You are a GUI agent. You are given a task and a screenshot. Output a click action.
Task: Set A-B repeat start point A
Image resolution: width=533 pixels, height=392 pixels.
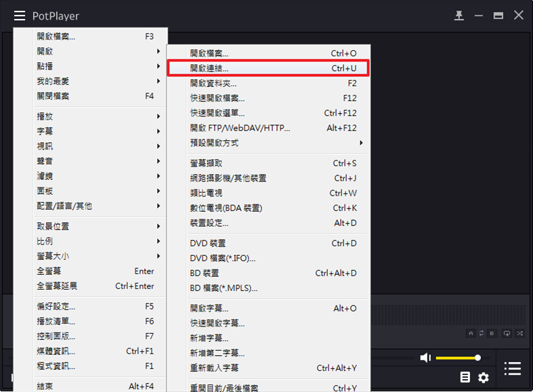coord(471,333)
